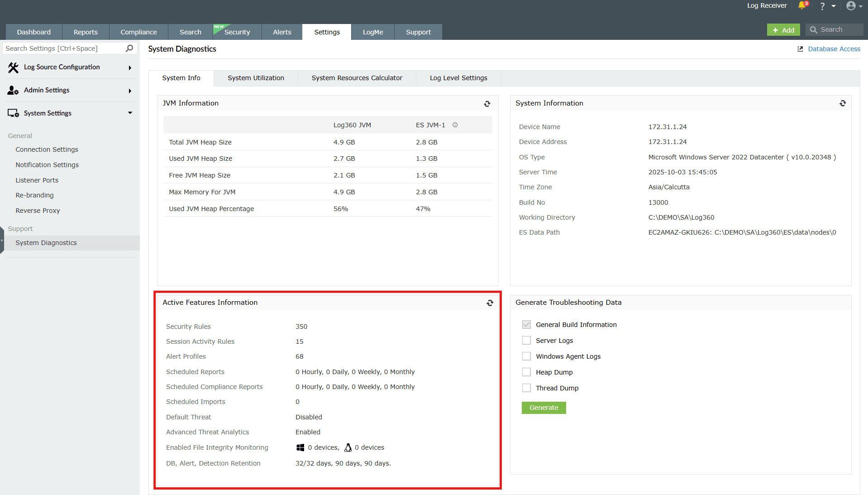
Task: Open the Dashboard tab
Action: coord(34,32)
